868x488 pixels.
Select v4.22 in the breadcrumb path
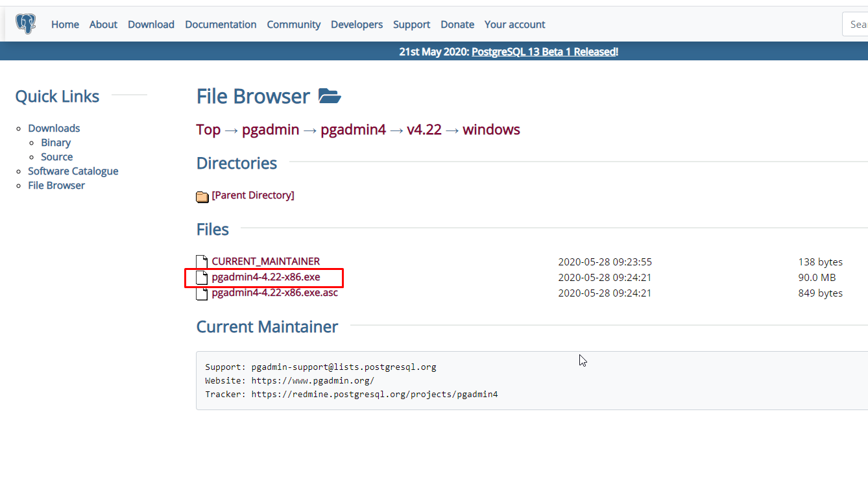424,130
